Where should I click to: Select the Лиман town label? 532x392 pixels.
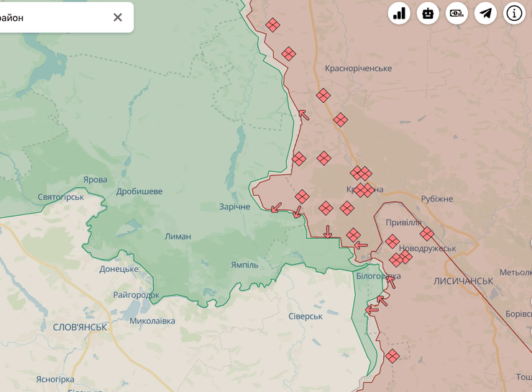pyautogui.click(x=178, y=236)
